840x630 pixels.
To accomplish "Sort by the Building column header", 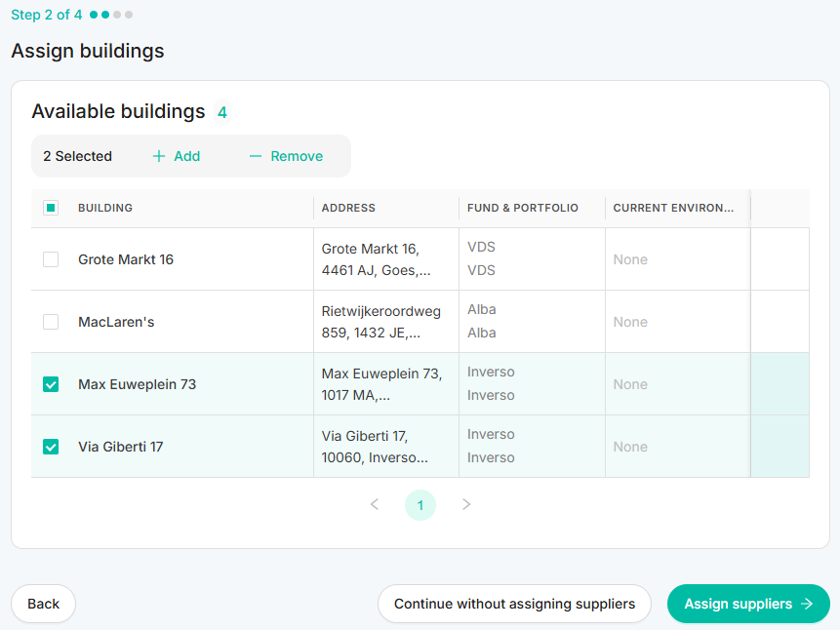I will coord(105,208).
